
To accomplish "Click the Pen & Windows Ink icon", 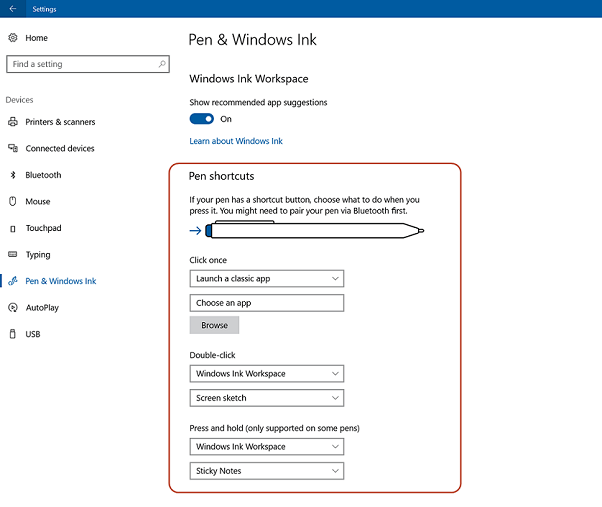I will (13, 281).
